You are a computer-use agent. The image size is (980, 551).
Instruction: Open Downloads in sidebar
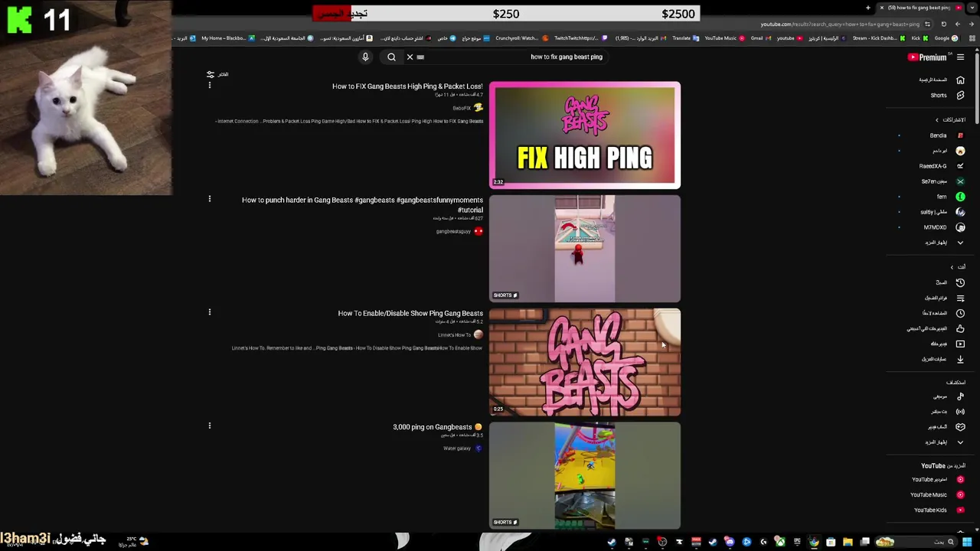click(943, 359)
